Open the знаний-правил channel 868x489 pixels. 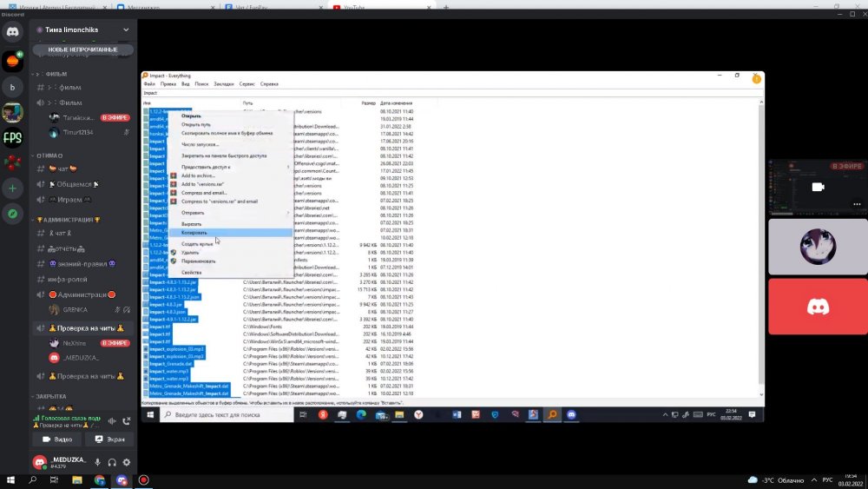click(x=83, y=264)
